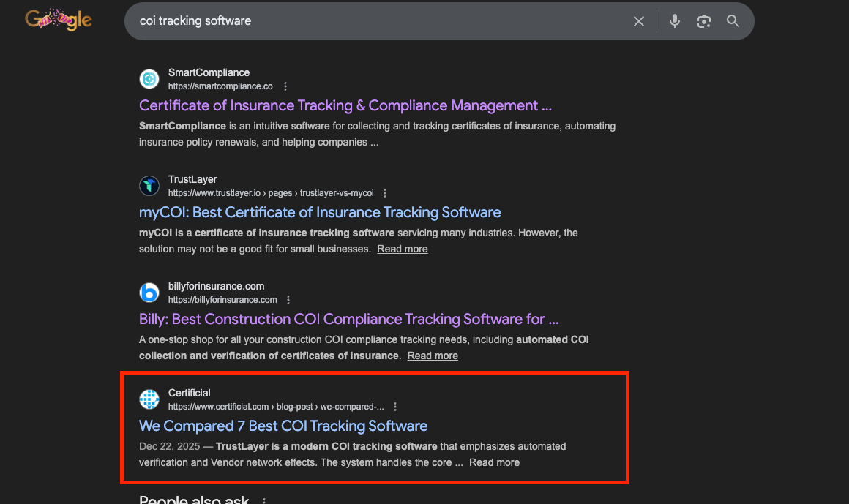
Task: Click the 'Dec 22, 2025' date text
Action: click(x=170, y=447)
